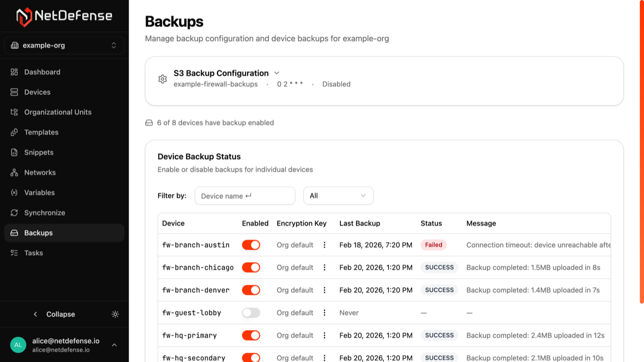Collapse the sidebar navigation
The height and width of the screenshot is (362, 644).
pyautogui.click(x=56, y=314)
